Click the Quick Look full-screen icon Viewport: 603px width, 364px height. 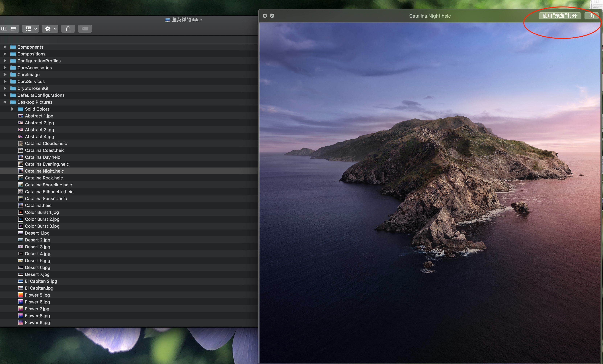(x=272, y=16)
